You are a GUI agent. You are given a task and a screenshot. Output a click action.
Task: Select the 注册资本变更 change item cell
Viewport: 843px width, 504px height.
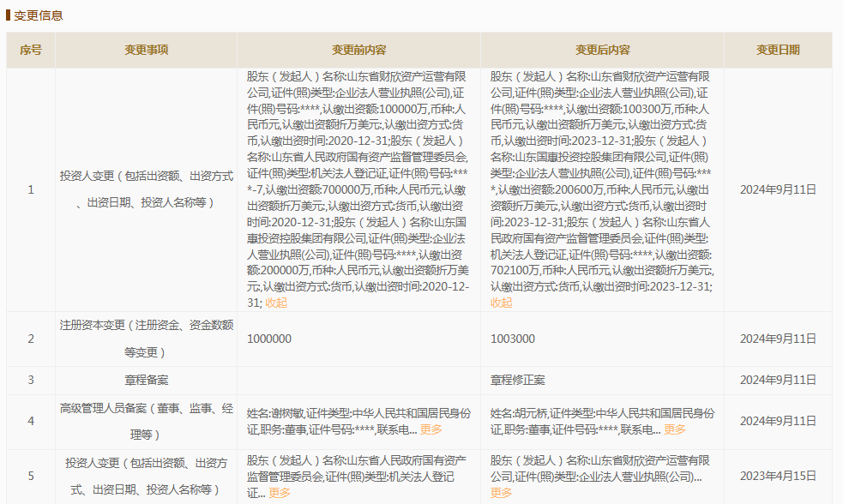pyautogui.click(x=146, y=339)
